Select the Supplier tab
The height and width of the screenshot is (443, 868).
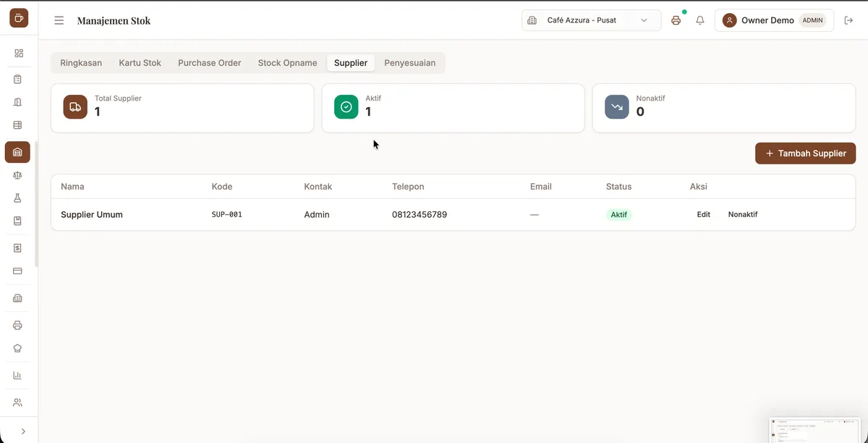pyautogui.click(x=351, y=63)
